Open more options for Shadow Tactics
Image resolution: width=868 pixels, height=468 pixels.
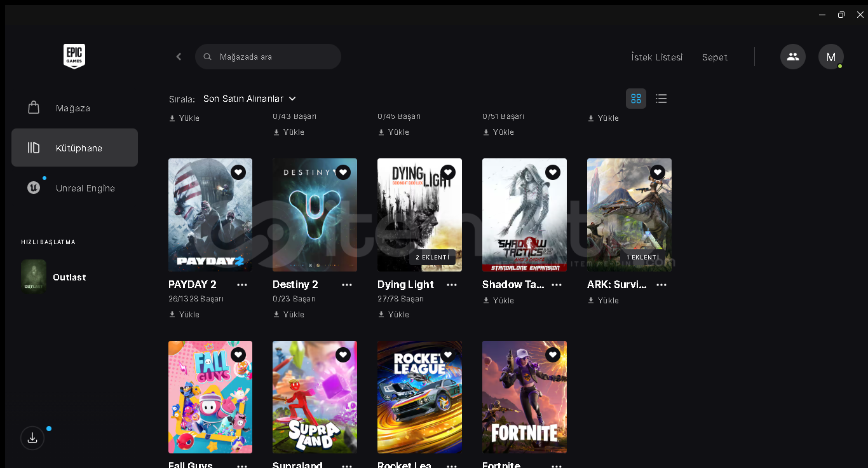coord(557,285)
